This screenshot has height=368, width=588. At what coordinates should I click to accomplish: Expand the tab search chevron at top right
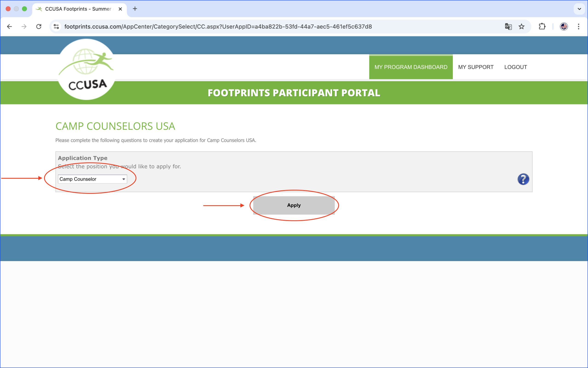click(579, 9)
